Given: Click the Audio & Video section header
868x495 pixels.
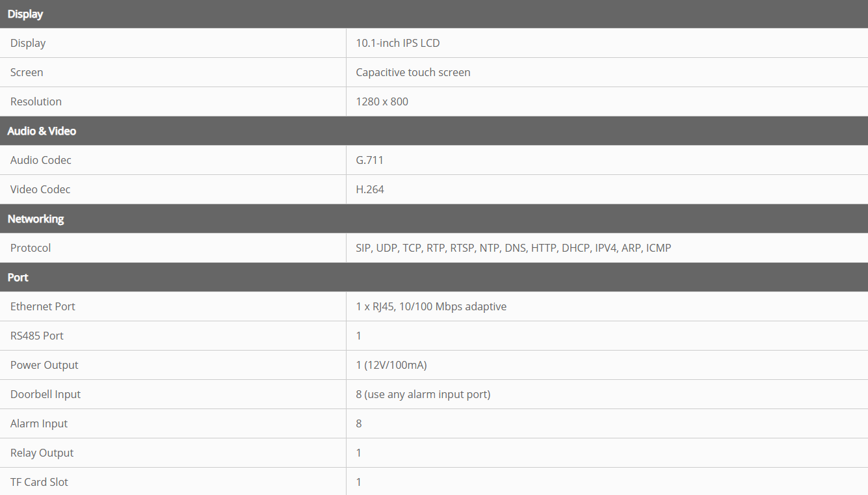Looking at the screenshot, I should pos(42,131).
